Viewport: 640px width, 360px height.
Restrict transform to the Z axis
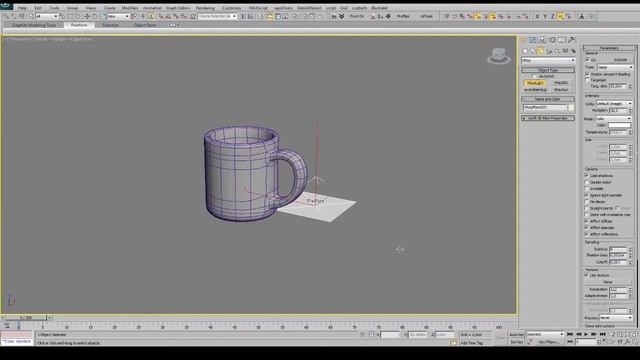tap(553, 16)
